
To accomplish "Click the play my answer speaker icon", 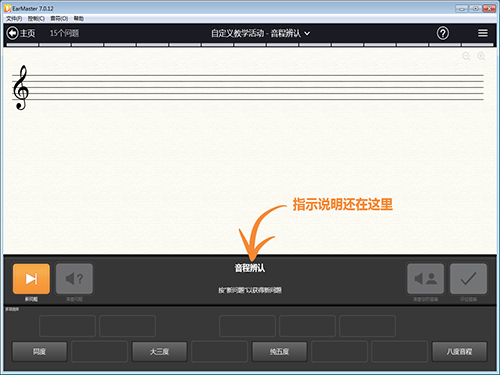I will coord(425,279).
